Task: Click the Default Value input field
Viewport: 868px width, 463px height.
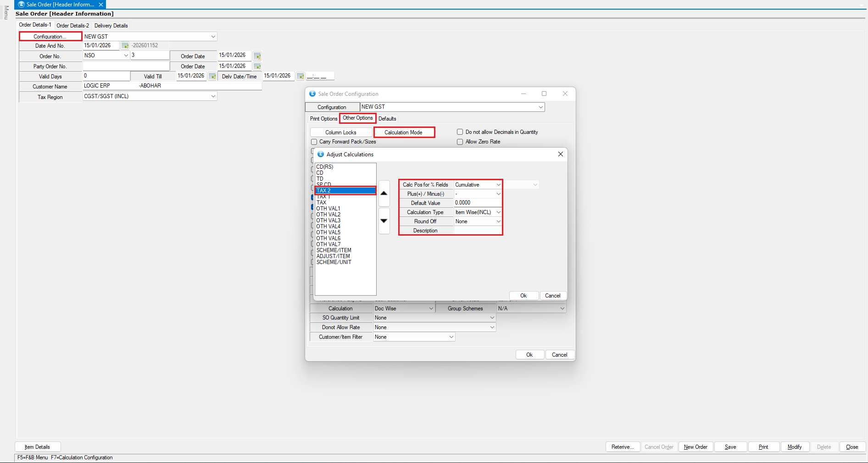Action: (x=477, y=203)
